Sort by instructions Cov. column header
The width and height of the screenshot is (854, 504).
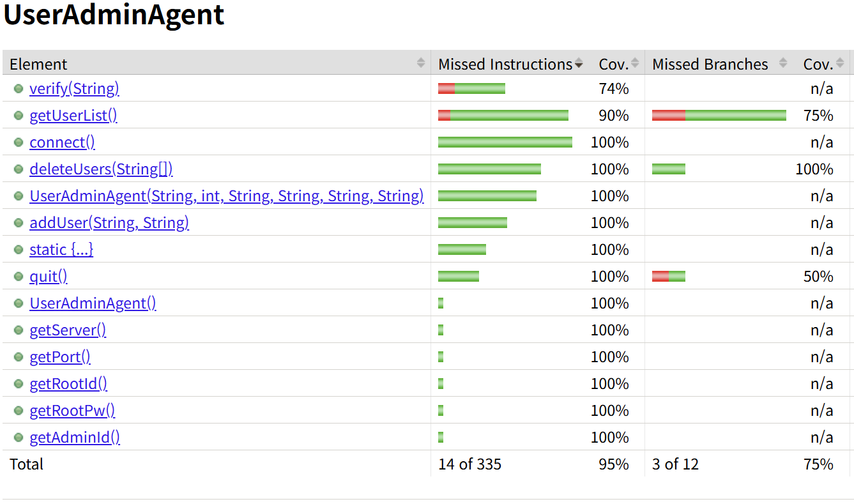[614, 64]
